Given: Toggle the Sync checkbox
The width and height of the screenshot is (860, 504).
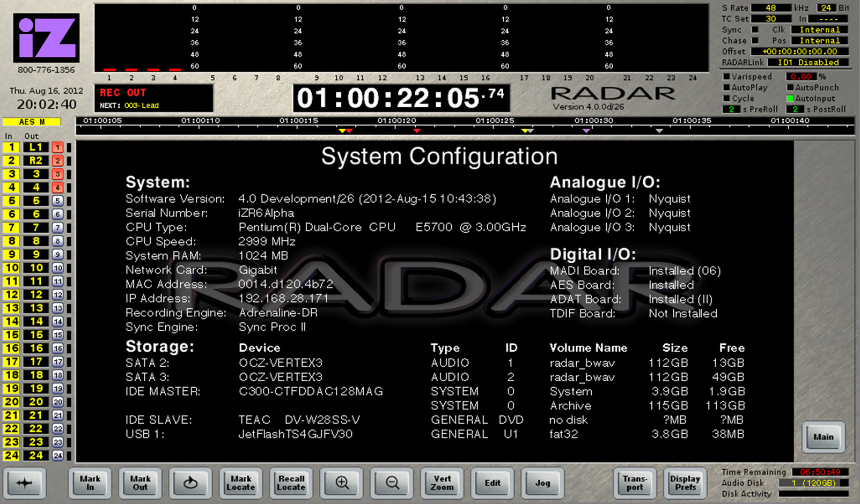Looking at the screenshot, I should coord(755,29).
